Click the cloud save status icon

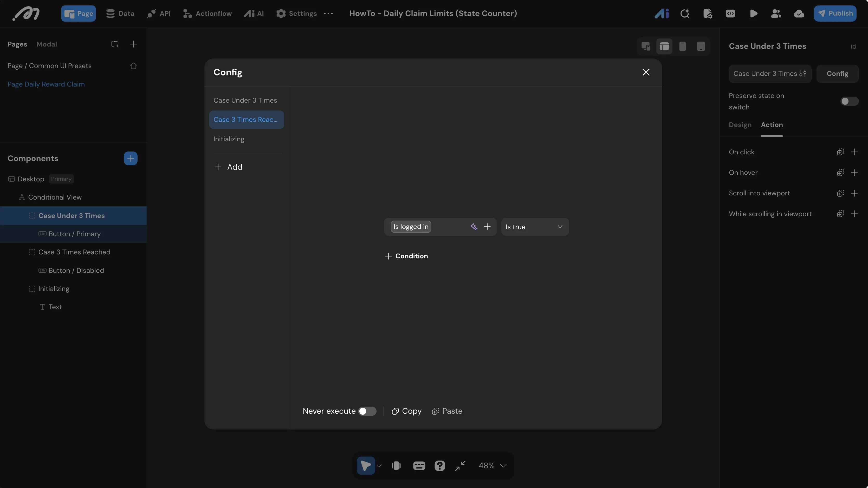(799, 14)
